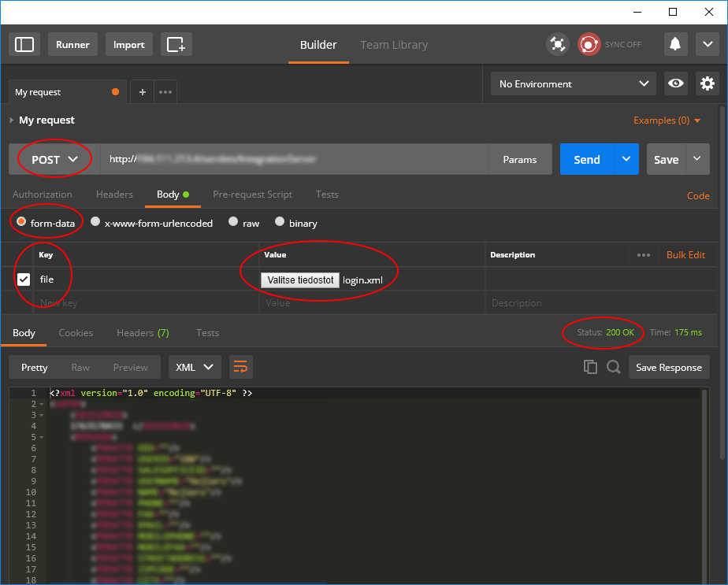Click the new row Description field

pyautogui.click(x=601, y=303)
